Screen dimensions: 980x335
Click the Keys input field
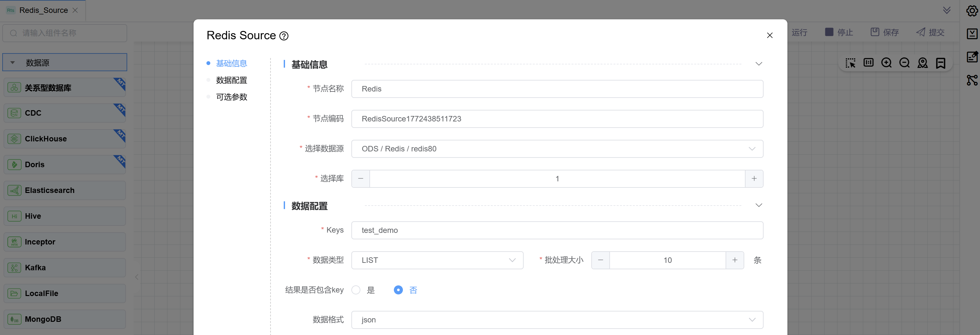(557, 230)
